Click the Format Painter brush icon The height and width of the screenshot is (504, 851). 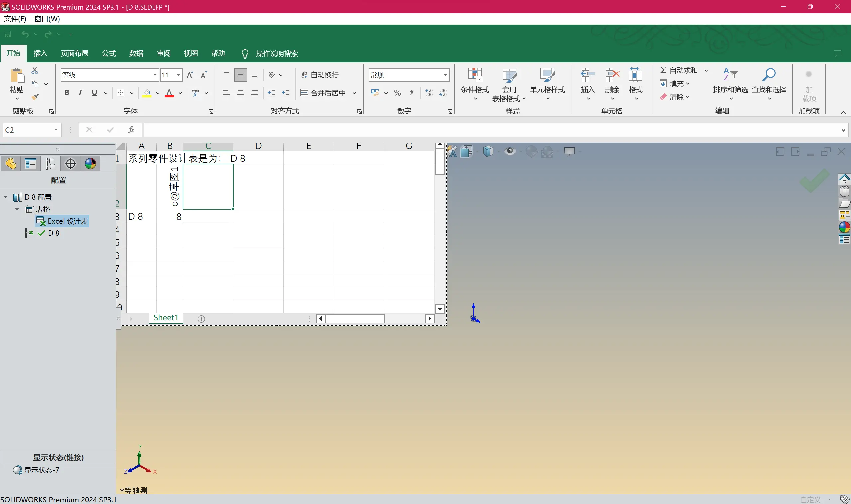click(x=35, y=97)
